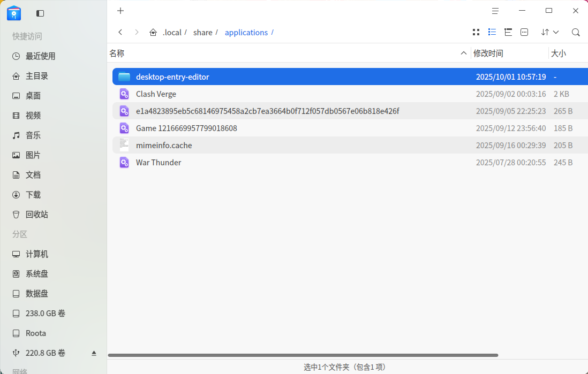Switch to tree view mode
588x374 pixels.
(x=508, y=32)
